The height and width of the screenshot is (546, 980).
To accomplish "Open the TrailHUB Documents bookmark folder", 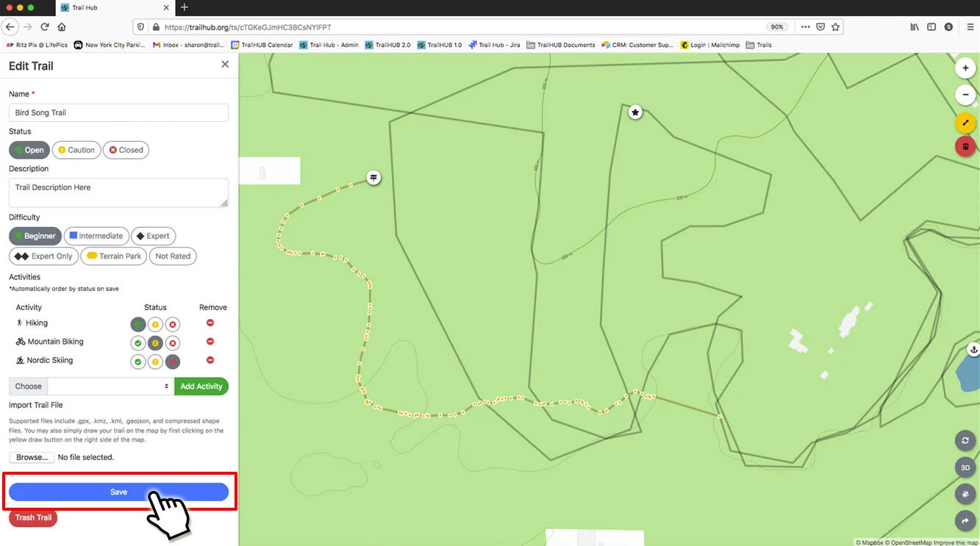I will (561, 45).
